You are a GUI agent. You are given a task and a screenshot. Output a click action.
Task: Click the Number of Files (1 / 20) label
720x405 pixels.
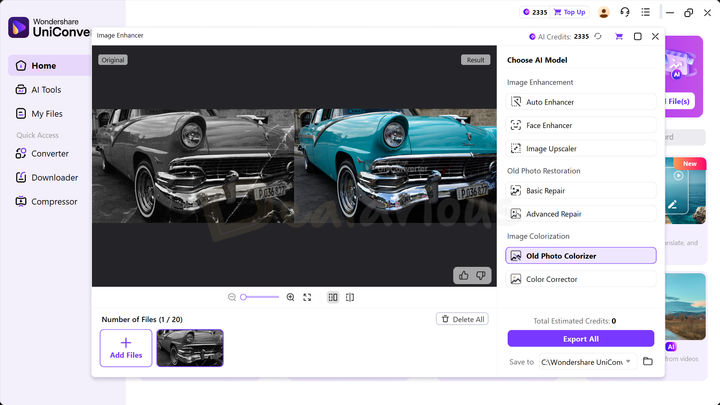142,319
